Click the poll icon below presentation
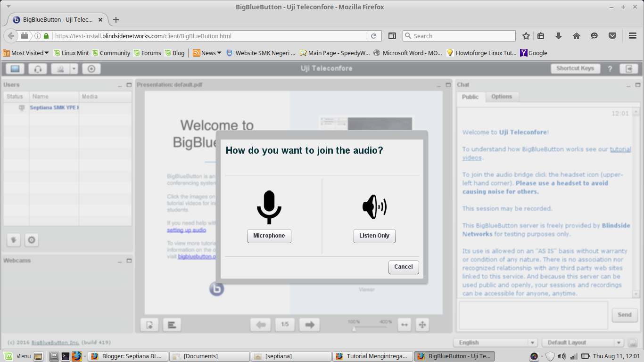 [x=172, y=325]
